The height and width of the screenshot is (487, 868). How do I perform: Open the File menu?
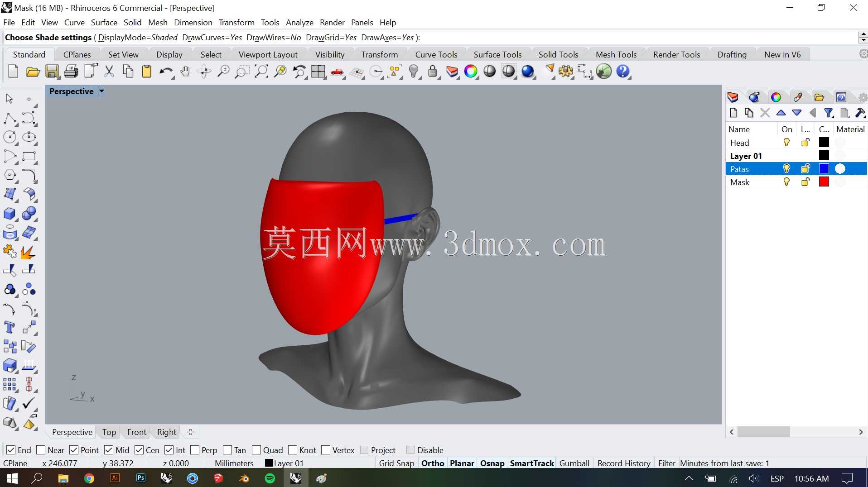tap(9, 22)
